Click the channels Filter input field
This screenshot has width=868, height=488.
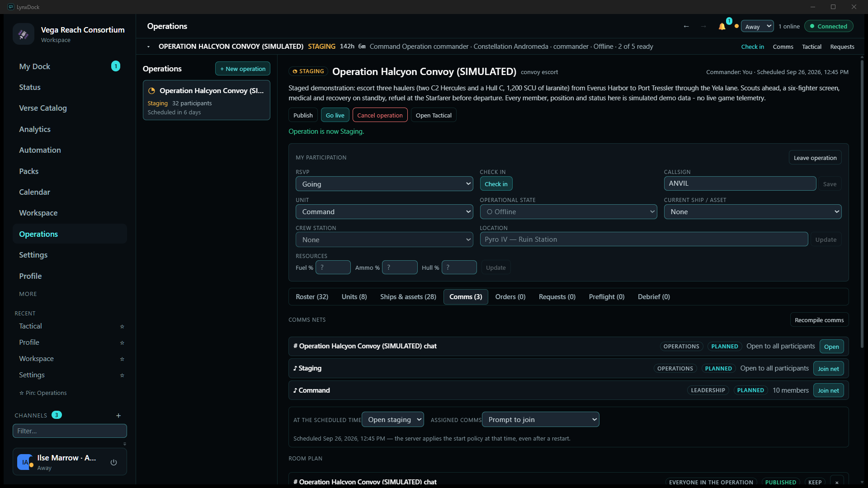(x=70, y=431)
